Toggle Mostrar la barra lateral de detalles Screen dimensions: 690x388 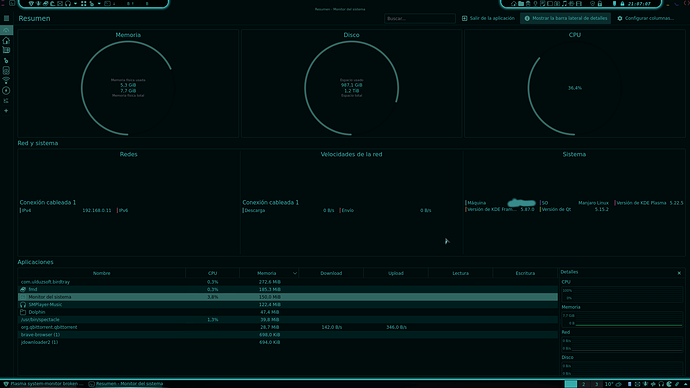tap(565, 18)
